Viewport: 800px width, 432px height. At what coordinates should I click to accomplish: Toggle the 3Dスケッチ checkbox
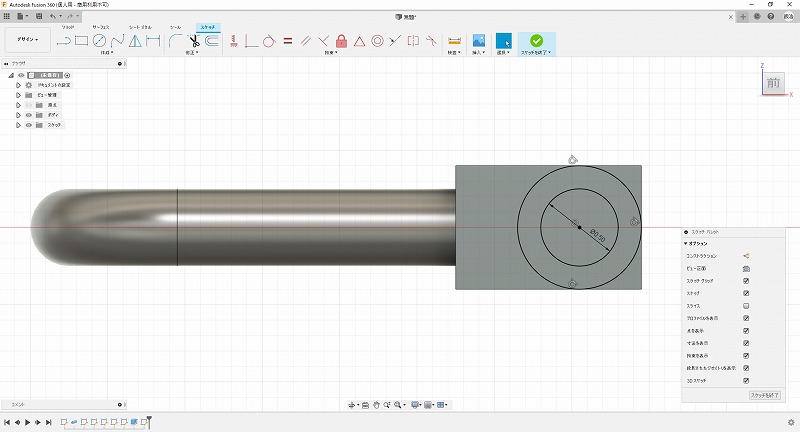[746, 379]
